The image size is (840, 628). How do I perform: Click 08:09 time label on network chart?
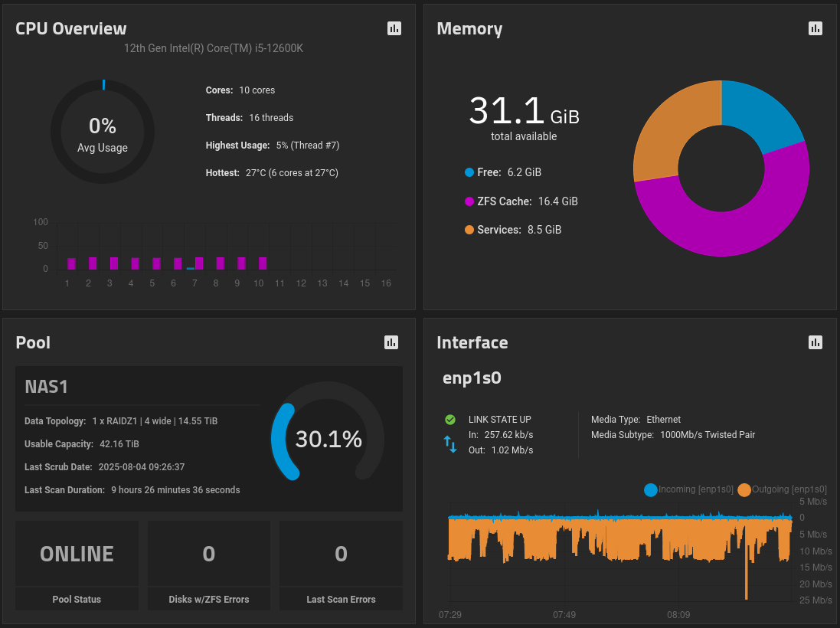coord(678,615)
